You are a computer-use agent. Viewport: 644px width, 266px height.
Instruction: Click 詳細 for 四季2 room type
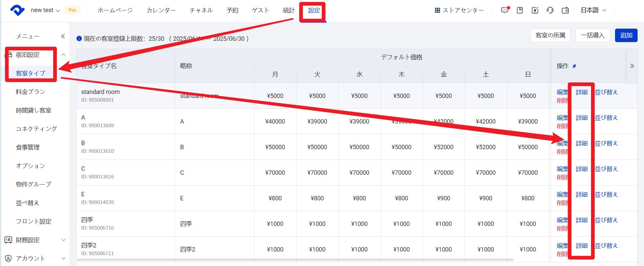point(582,245)
